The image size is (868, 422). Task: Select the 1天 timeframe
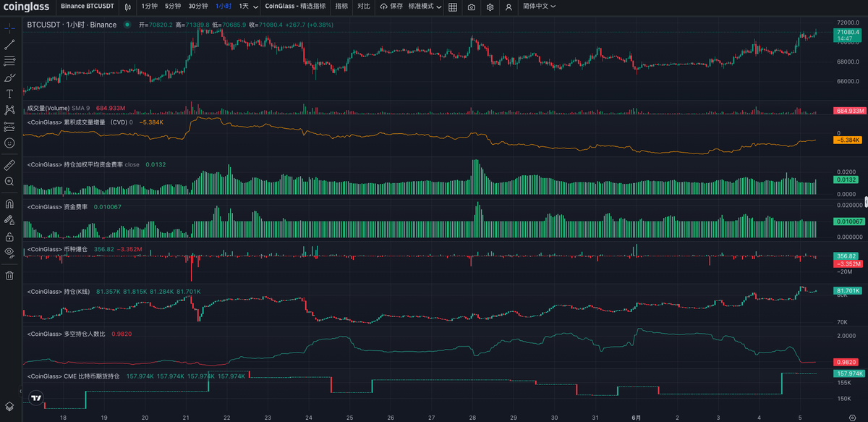[244, 7]
